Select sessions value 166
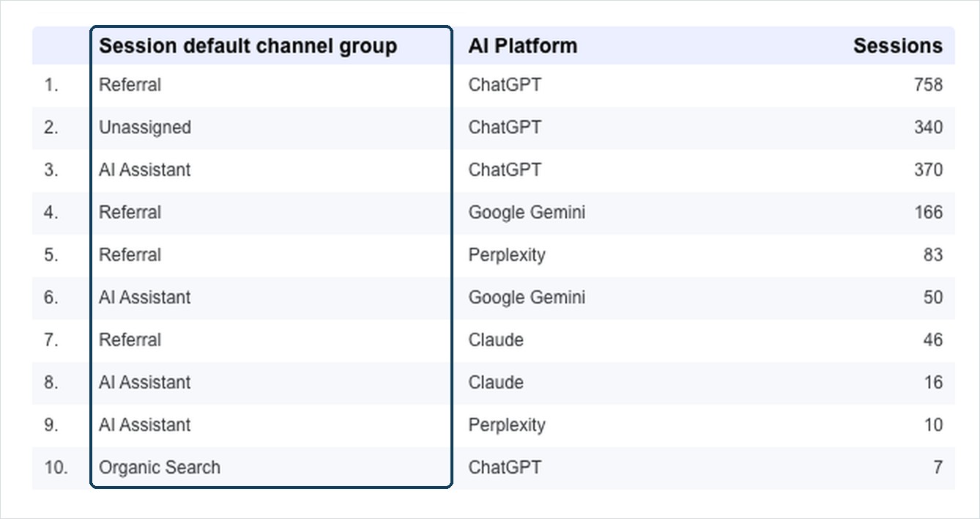This screenshot has width=980, height=519. click(928, 213)
